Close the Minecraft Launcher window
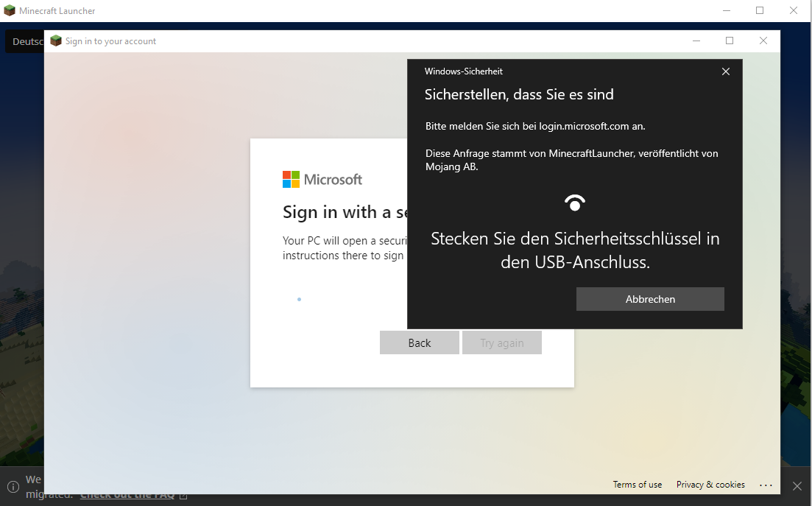812x506 pixels. click(x=794, y=10)
